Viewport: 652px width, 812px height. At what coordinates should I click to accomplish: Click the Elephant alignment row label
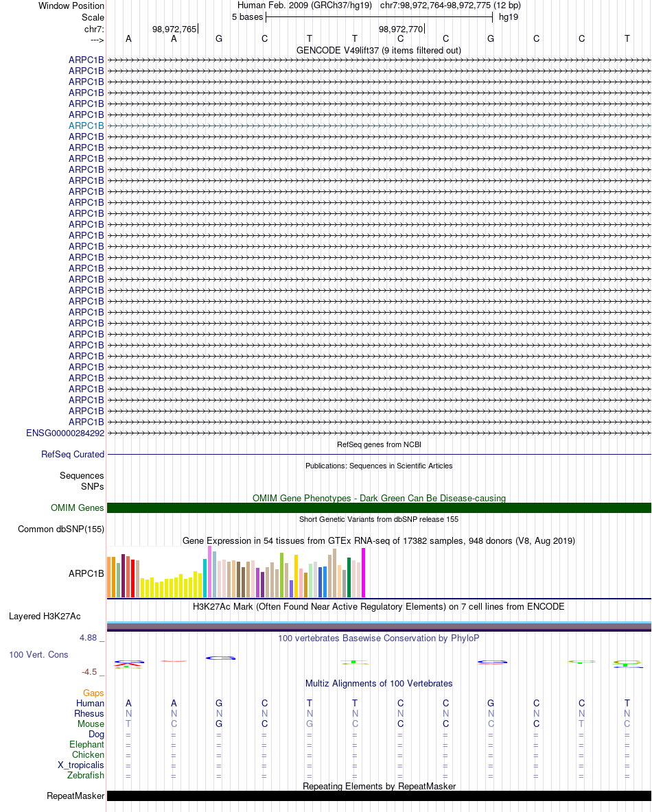(x=86, y=745)
